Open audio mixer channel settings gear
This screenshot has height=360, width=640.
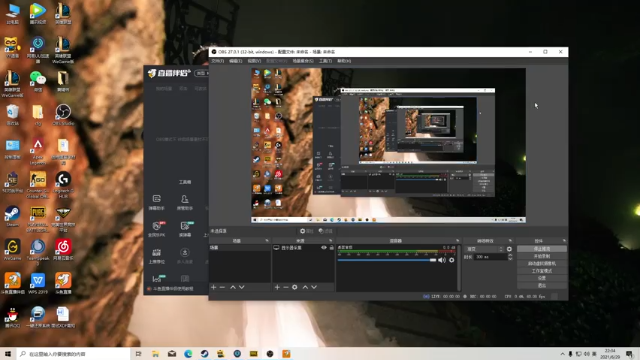[452, 260]
